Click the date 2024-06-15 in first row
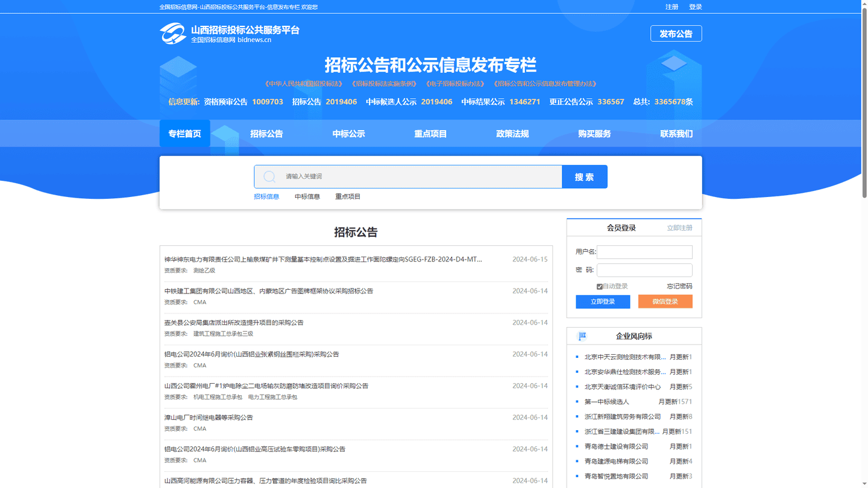868x488 pixels. [x=530, y=260]
